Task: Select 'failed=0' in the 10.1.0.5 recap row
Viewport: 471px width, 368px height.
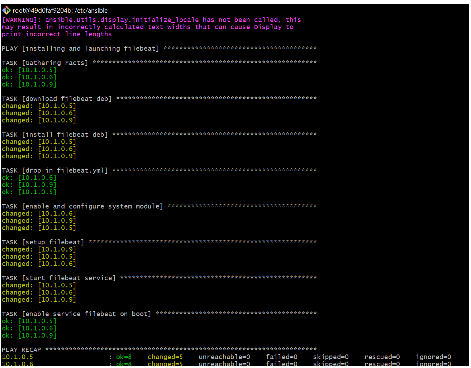Action: [x=282, y=357]
